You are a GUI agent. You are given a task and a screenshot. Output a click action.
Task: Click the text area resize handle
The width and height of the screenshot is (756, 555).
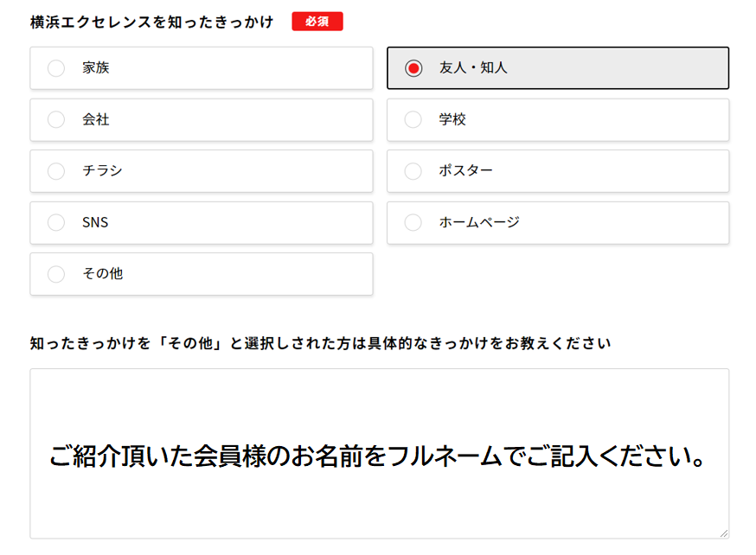723,533
